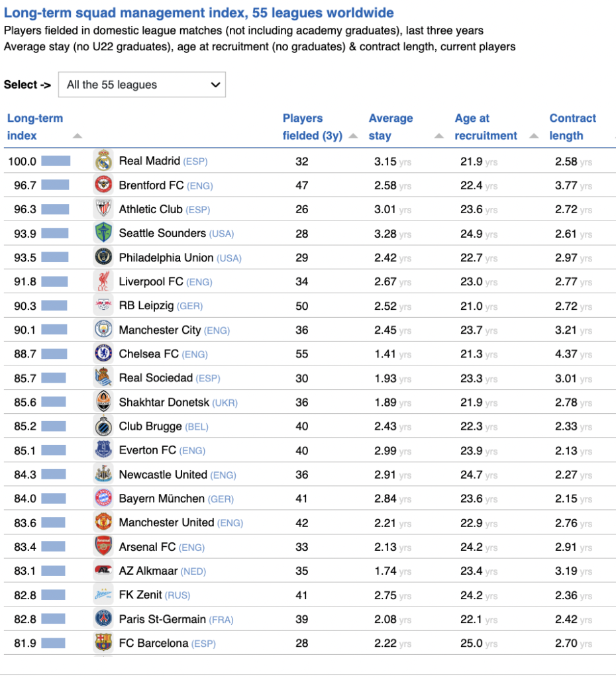Toggle the Average stay sort arrow

(438, 136)
